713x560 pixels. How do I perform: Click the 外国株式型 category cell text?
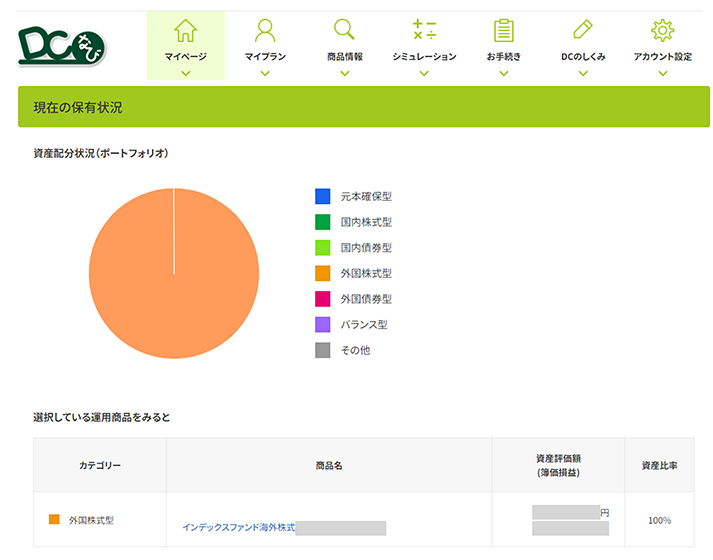91,520
